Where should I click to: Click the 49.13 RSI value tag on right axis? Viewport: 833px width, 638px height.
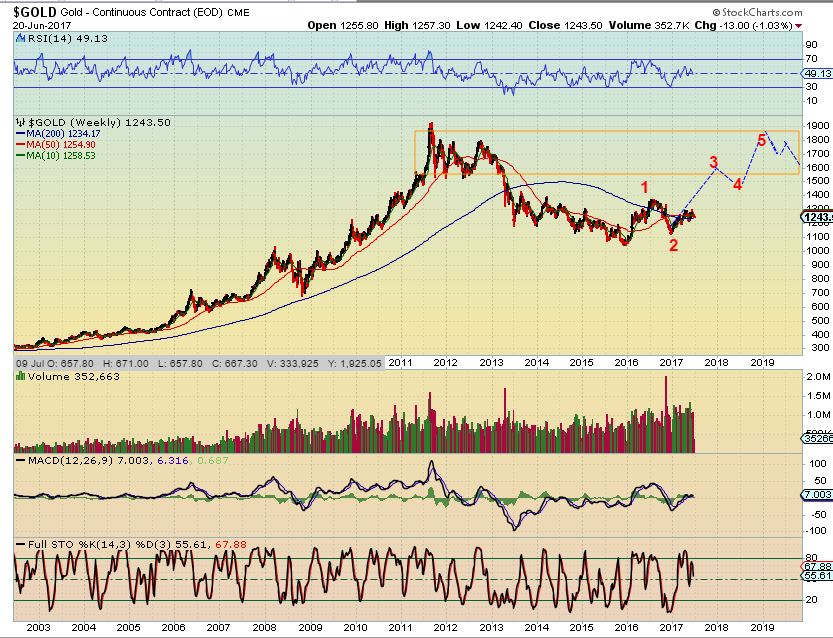pos(818,73)
